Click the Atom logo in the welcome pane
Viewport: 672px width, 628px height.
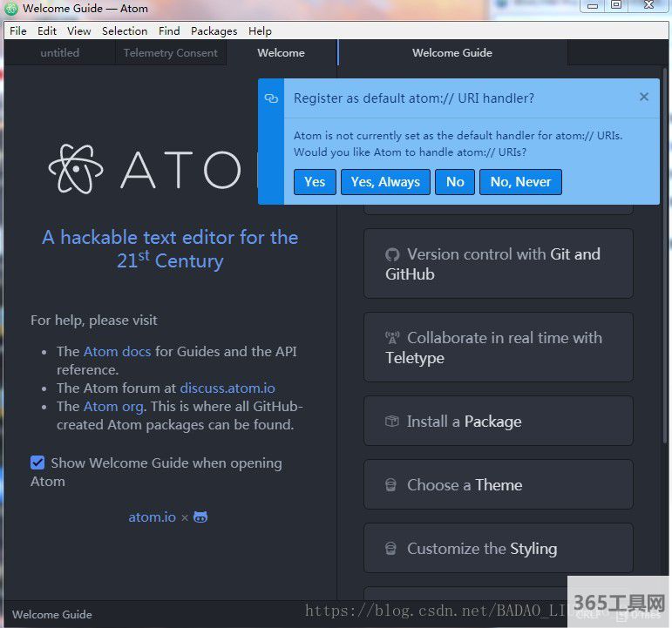point(76,168)
